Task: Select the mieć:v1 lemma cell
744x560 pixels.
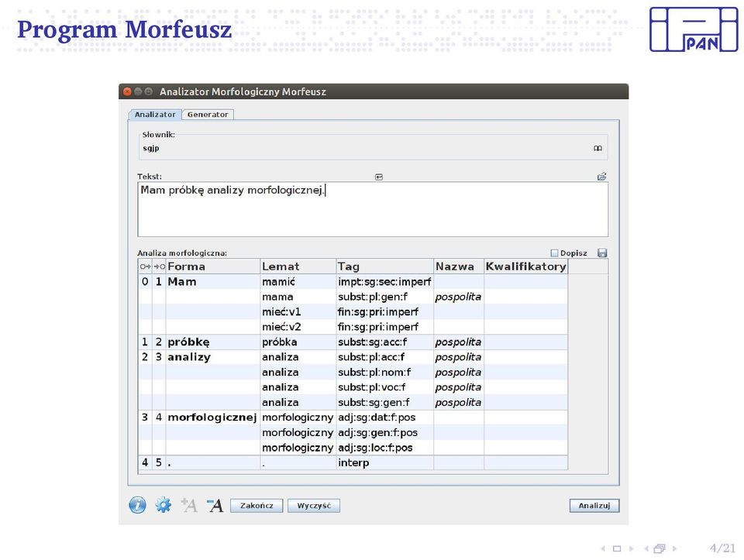Action: click(x=298, y=312)
